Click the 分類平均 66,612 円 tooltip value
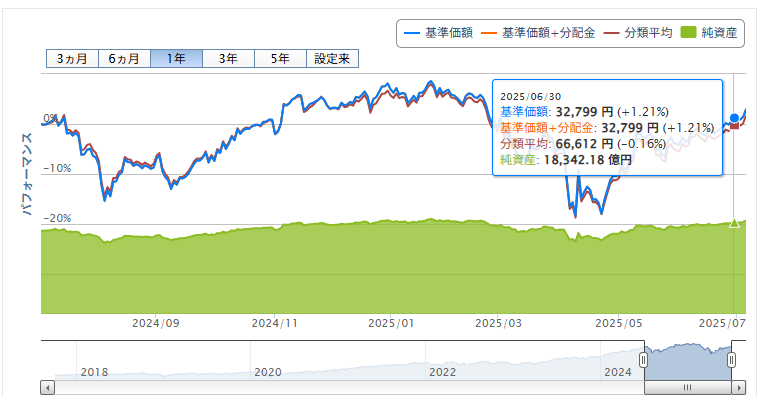 (583, 144)
